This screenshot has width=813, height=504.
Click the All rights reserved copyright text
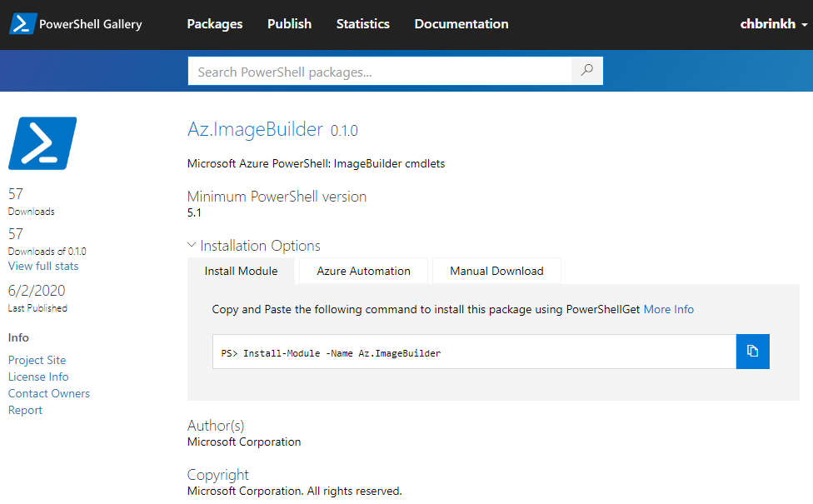354,491
